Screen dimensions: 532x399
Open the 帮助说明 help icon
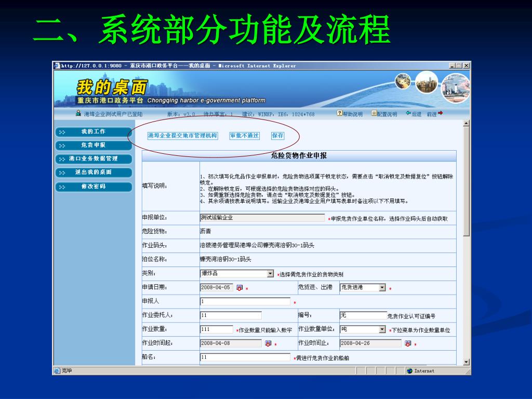pos(339,113)
